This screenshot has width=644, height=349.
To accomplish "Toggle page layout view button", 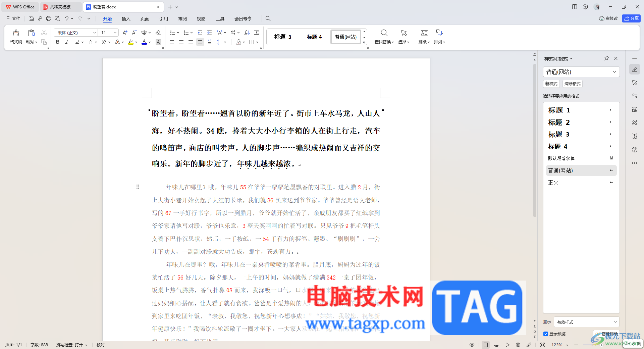I will pyautogui.click(x=485, y=345).
